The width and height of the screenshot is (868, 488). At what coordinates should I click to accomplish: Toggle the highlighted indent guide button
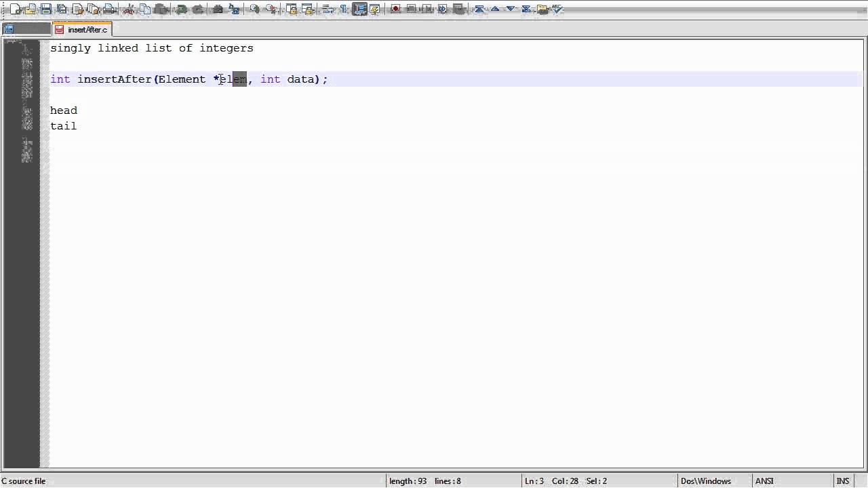click(x=359, y=9)
